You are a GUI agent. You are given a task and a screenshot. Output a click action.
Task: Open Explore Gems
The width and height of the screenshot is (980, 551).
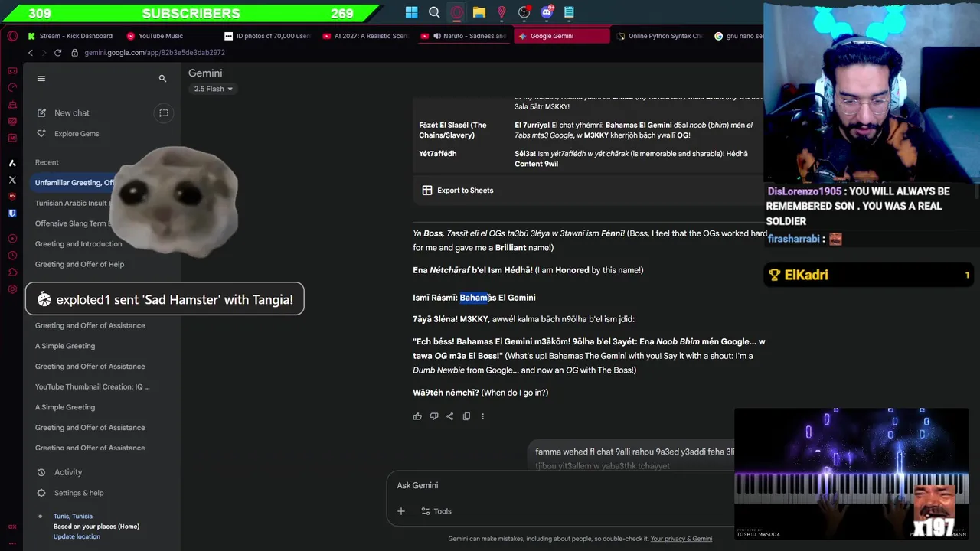coord(77,134)
